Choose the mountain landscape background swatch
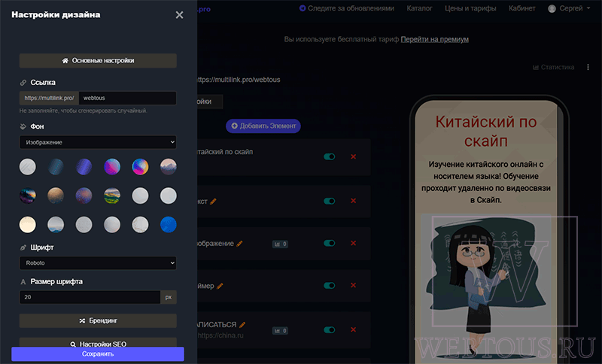 click(x=168, y=167)
